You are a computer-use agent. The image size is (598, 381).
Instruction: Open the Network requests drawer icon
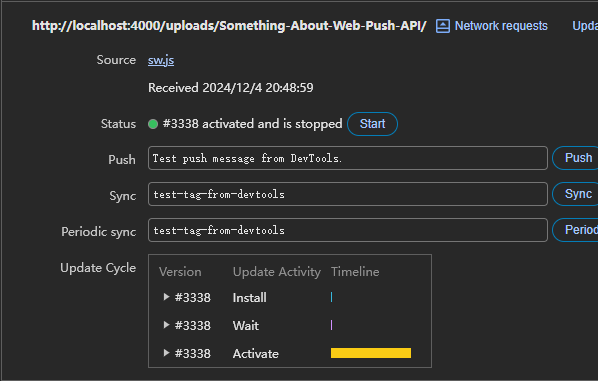[442, 26]
